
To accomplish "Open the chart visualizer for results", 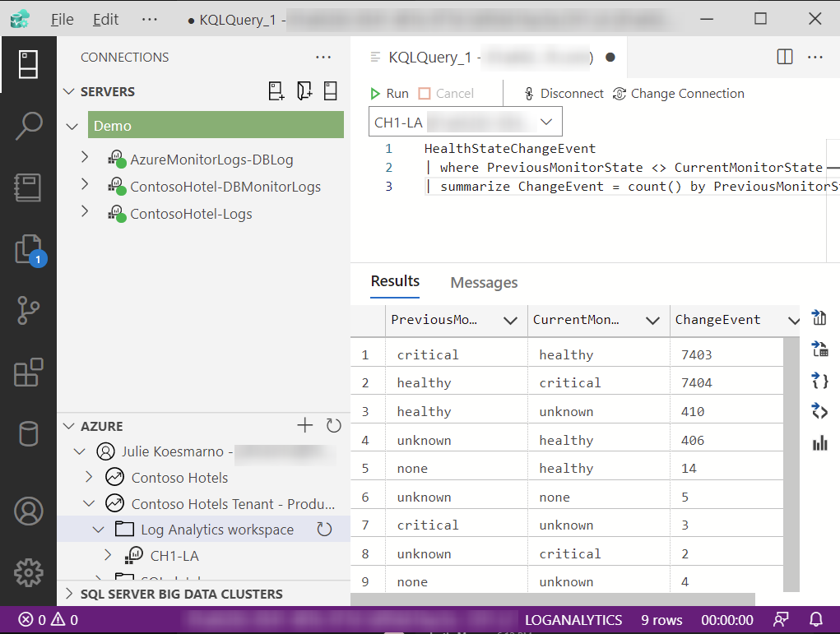I will coord(819,442).
